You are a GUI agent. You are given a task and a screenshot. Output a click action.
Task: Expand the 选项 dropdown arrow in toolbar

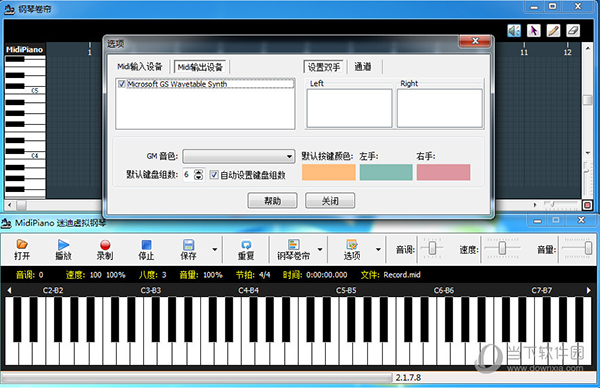pyautogui.click(x=378, y=249)
